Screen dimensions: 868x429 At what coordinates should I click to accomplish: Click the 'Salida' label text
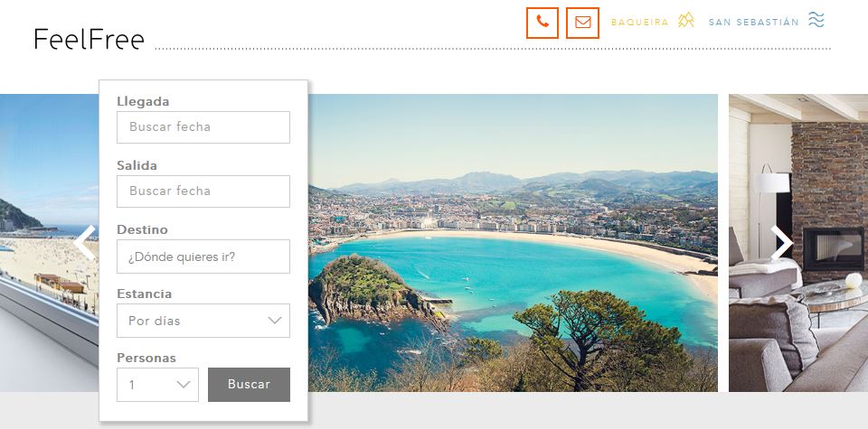click(x=137, y=165)
